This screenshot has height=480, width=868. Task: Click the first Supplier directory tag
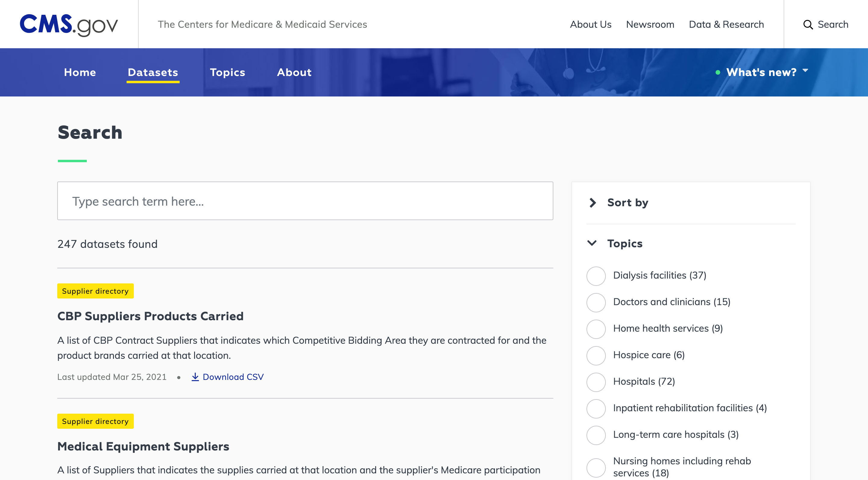tap(95, 291)
